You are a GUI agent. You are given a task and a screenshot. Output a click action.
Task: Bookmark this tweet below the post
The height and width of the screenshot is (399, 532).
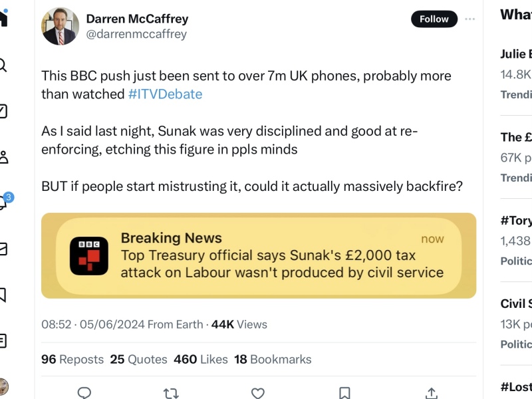pos(344,392)
